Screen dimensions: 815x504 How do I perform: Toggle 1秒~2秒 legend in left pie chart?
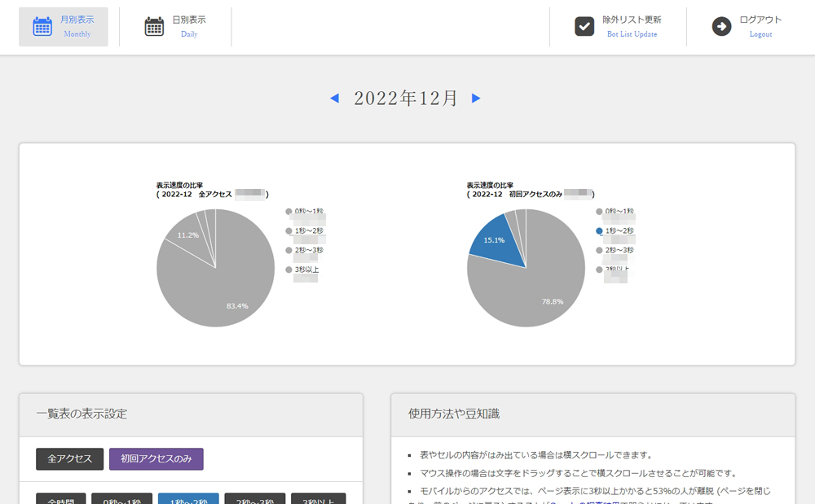pyautogui.click(x=305, y=231)
